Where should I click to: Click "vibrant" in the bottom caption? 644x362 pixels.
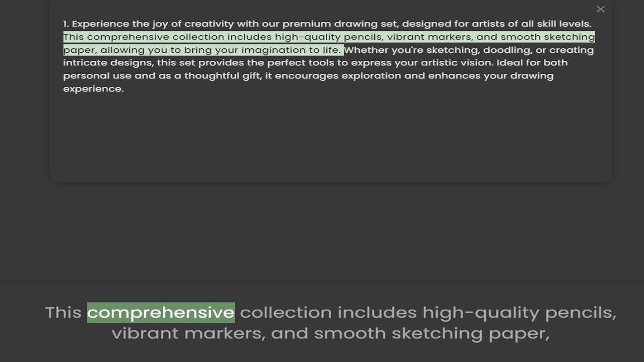pos(145,334)
